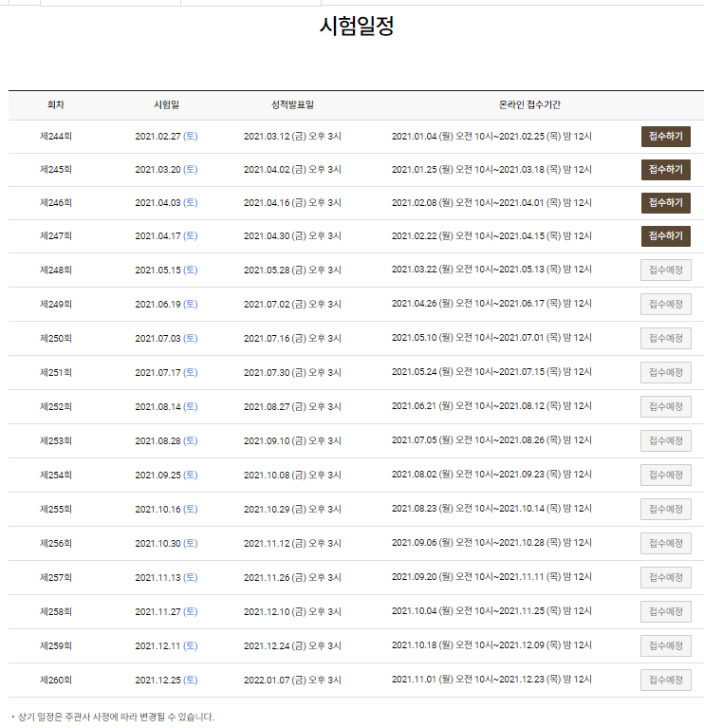The image size is (704, 728).
Task: Click 접수예정 button for 제259회
Action: pos(665,645)
